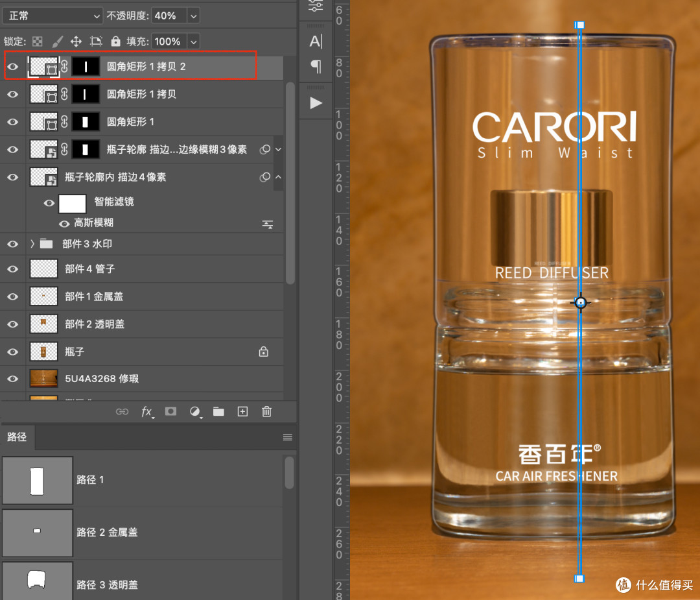
Task: Hide the 瓶子轮廓 描边...边缘模糊3像素 layer
Action: point(13,149)
